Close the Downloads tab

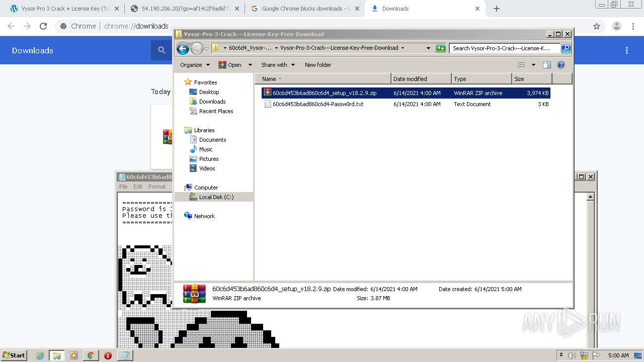477,9
